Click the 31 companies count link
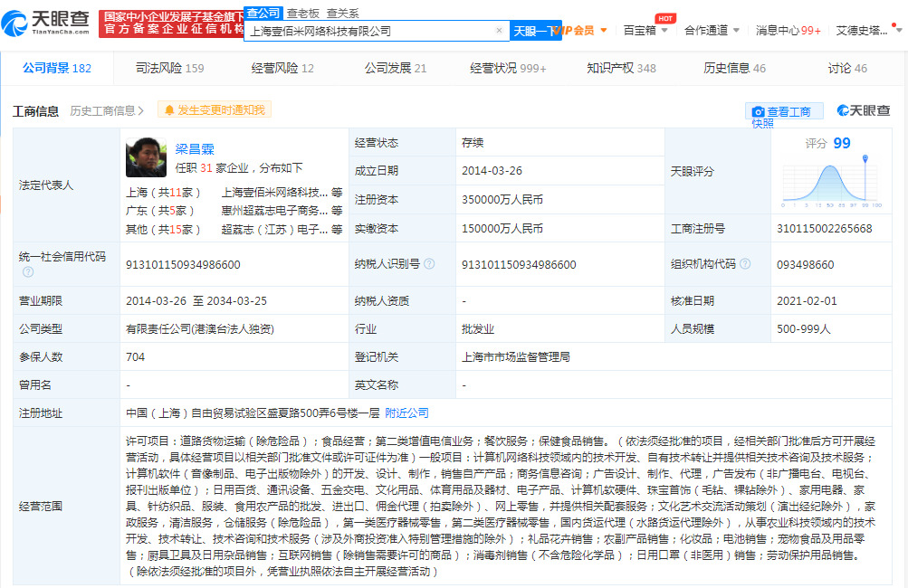The image size is (908, 588). click(206, 168)
